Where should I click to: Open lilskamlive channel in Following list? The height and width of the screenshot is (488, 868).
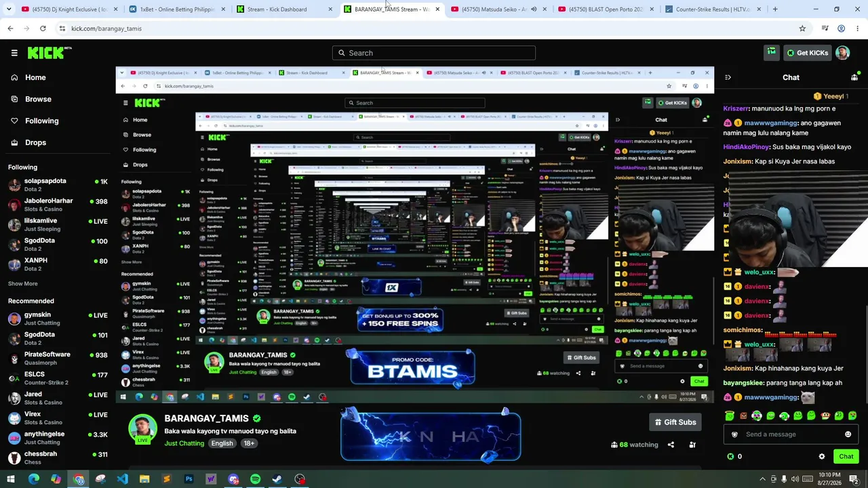click(x=58, y=224)
